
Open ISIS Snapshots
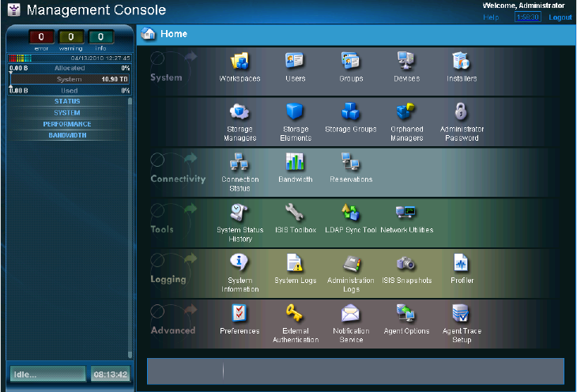[x=406, y=263]
